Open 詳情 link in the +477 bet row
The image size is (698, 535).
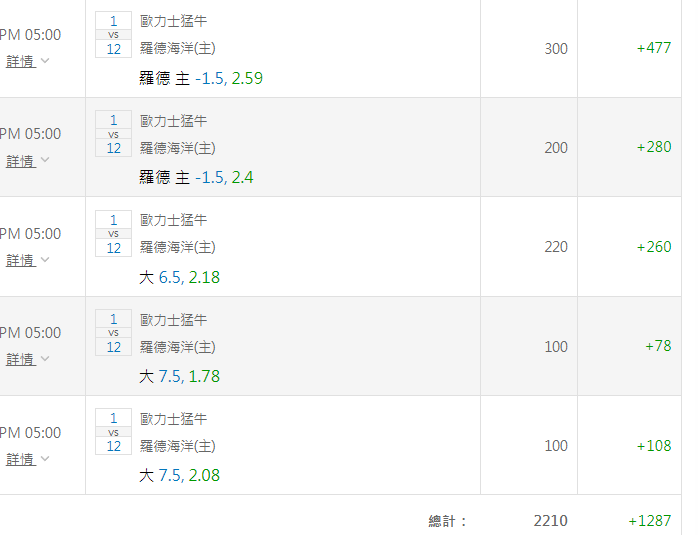(20, 61)
